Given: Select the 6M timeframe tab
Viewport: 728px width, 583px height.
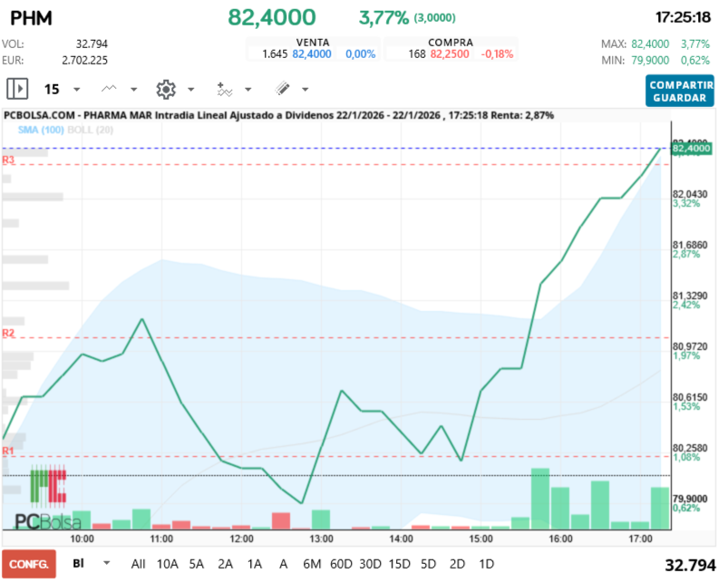Looking at the screenshot, I should pos(312,564).
